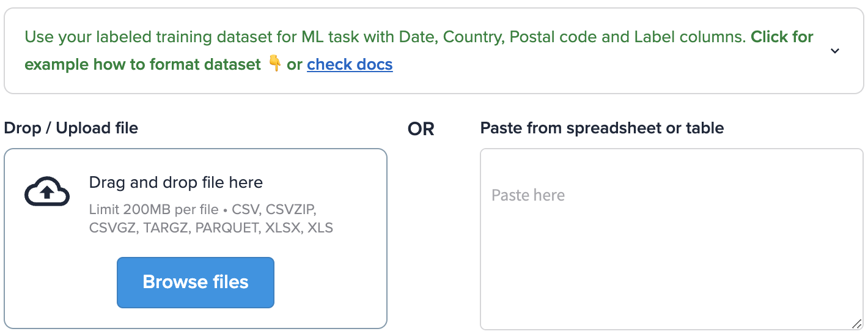Click the cloud upload icon
The width and height of the screenshot is (868, 334).
pos(47,192)
